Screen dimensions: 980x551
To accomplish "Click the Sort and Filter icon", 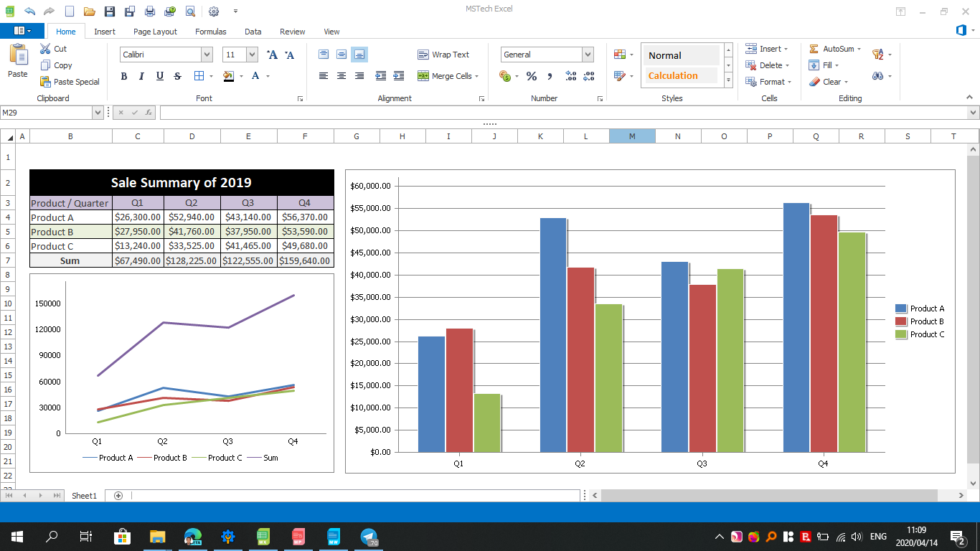I will click(877, 55).
